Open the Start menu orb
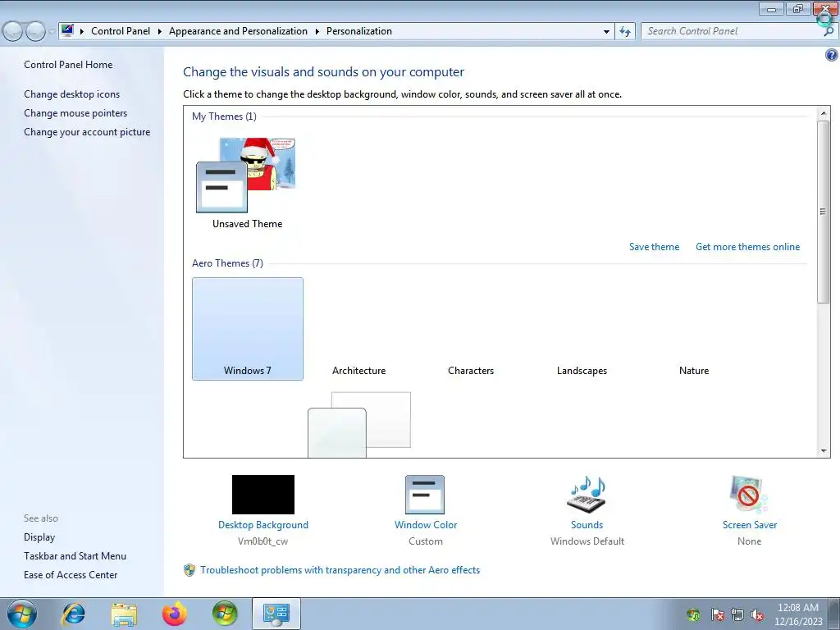840x630 pixels. click(x=22, y=614)
